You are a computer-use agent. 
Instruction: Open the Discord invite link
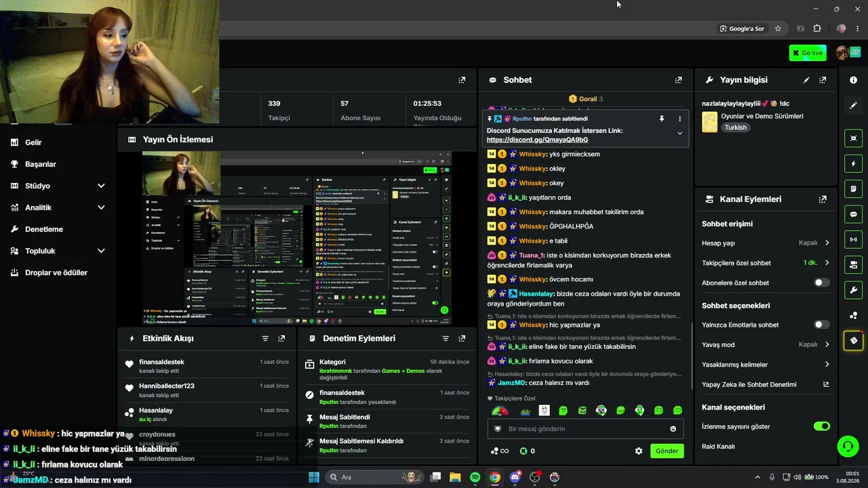(x=537, y=140)
